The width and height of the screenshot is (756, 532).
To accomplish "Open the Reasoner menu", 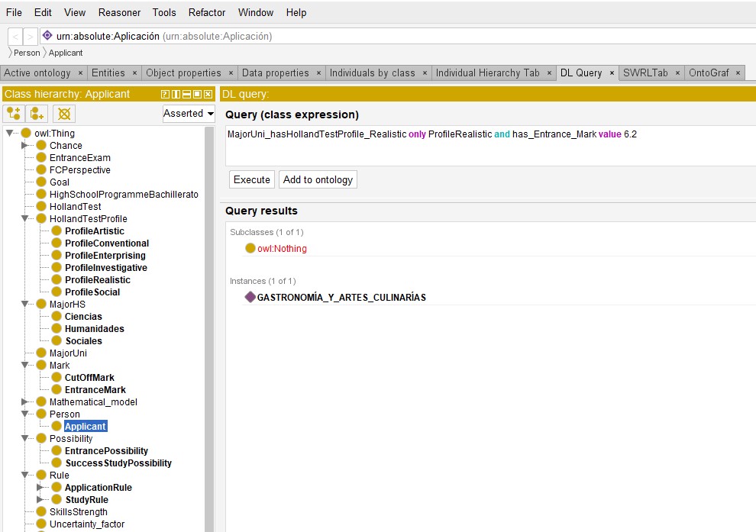I will tap(119, 12).
